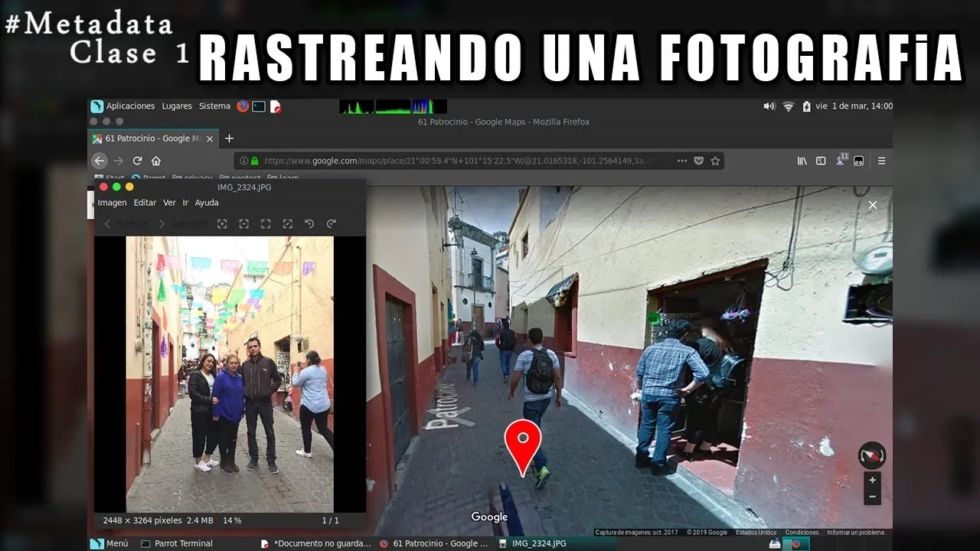Open the Ayuda menu in image viewer
The height and width of the screenshot is (551, 980).
tap(207, 203)
